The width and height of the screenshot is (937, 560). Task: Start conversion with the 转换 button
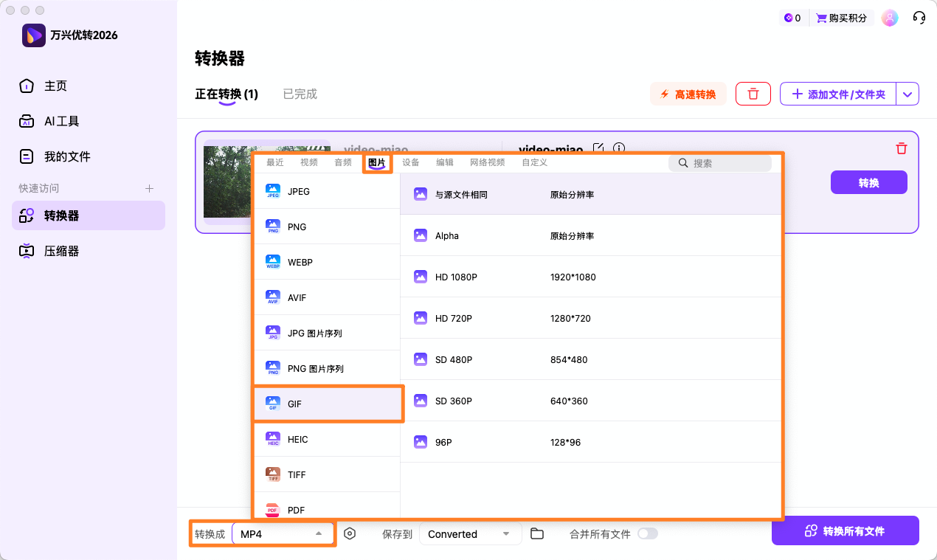point(868,182)
